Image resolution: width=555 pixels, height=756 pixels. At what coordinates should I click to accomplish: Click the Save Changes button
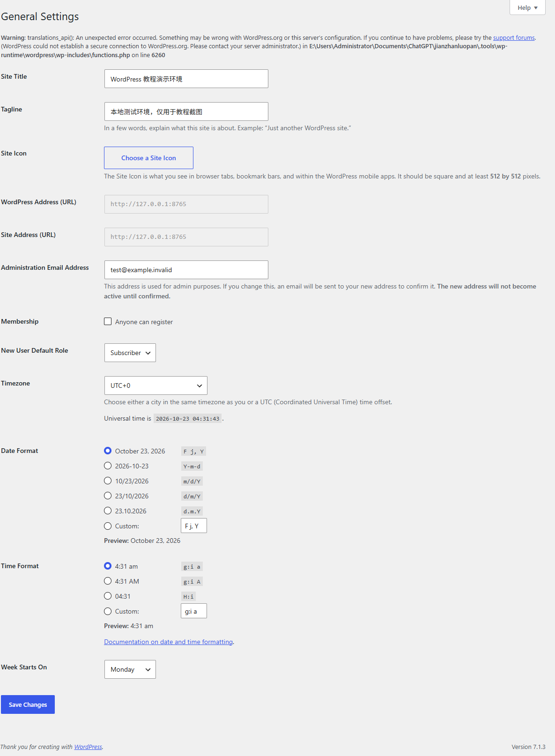tap(28, 704)
